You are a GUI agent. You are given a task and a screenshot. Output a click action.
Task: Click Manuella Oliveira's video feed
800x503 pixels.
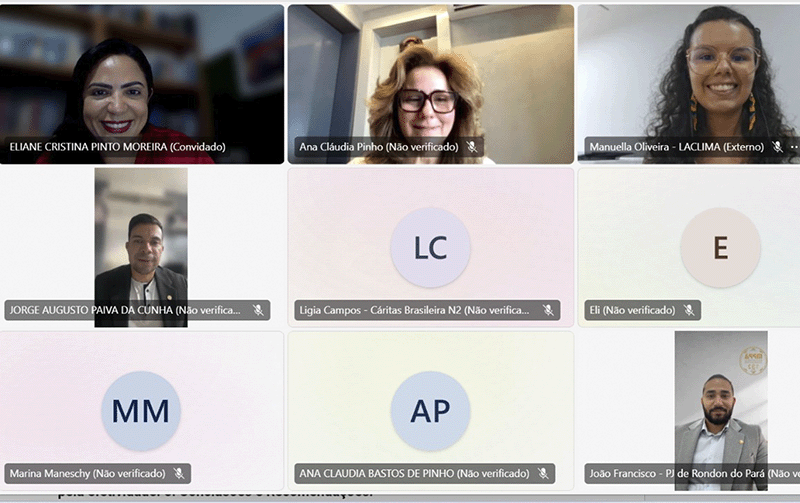point(689,84)
